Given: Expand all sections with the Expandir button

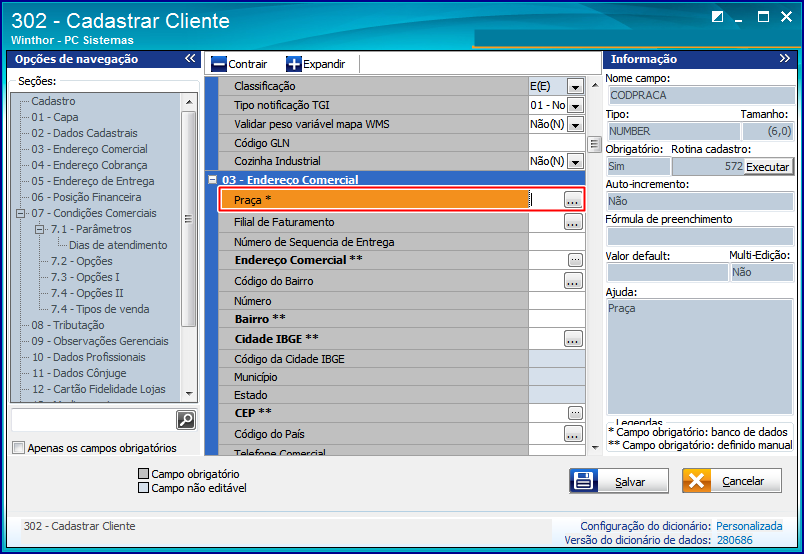Looking at the screenshot, I should tap(315, 64).
